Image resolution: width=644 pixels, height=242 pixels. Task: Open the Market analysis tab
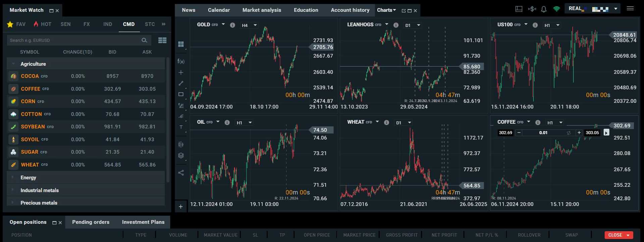(262, 10)
